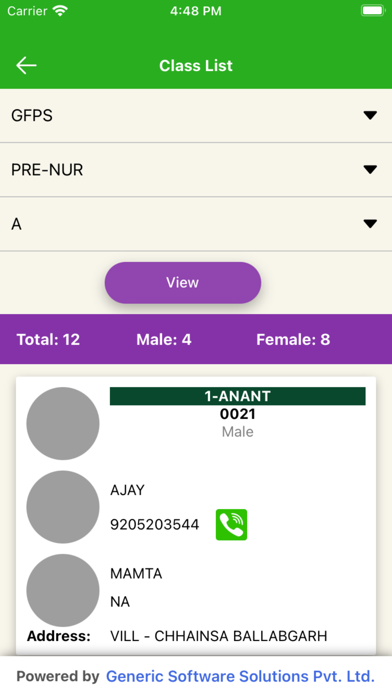
Task: Tap the student photo beside 1-ANANT
Action: point(63,423)
